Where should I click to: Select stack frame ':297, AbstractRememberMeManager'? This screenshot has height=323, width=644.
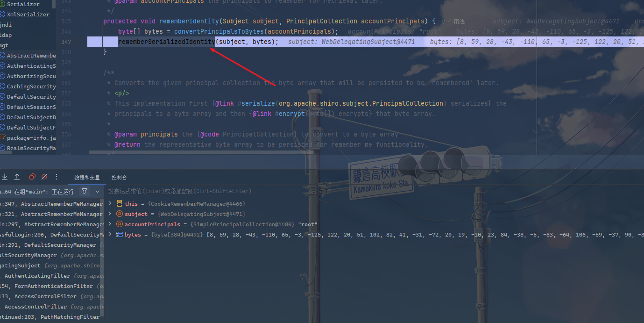(x=51, y=224)
